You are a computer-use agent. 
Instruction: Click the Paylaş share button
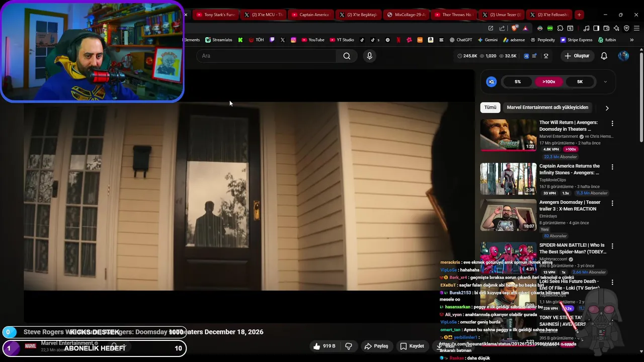[376, 346]
